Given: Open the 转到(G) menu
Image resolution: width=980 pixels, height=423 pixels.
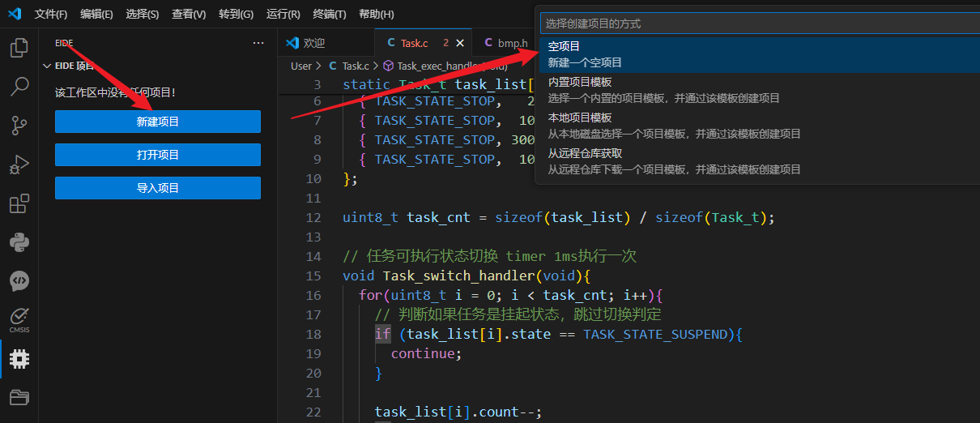Looking at the screenshot, I should point(236,15).
